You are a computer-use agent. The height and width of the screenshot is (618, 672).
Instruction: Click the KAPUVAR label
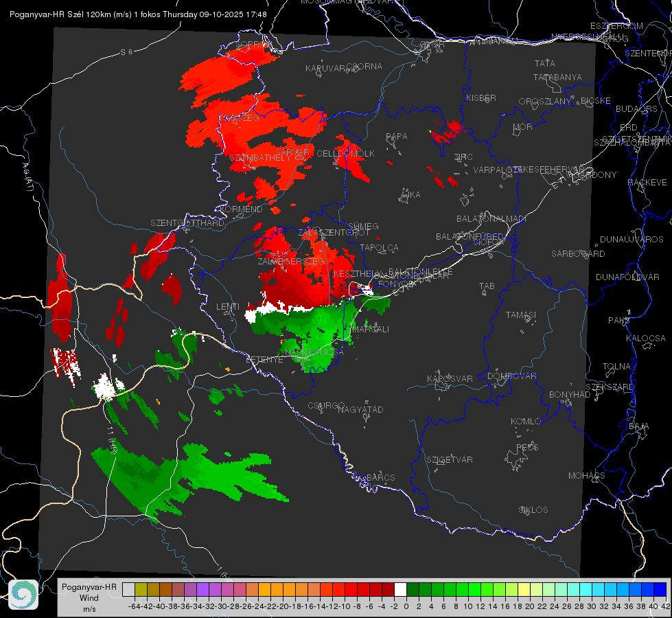tap(326, 69)
